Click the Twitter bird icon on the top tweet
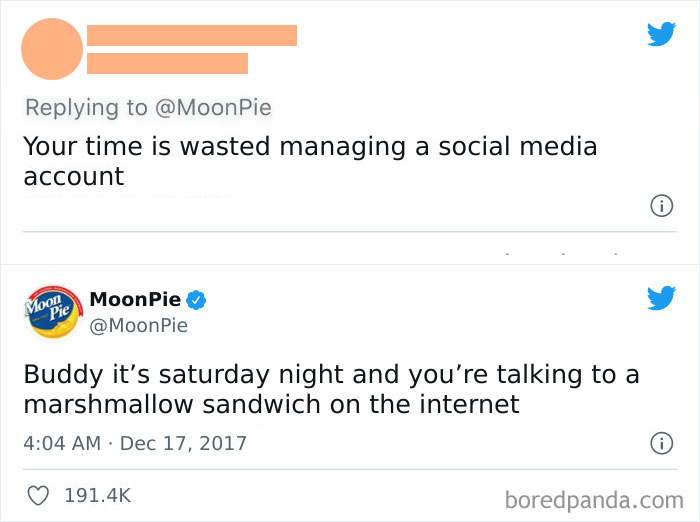The image size is (700, 522). pos(661,34)
